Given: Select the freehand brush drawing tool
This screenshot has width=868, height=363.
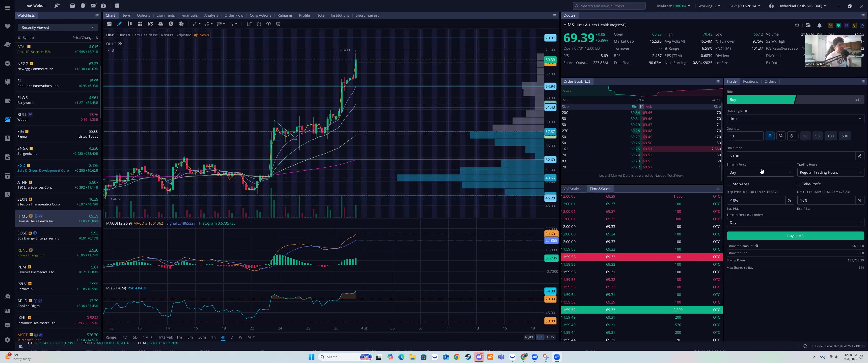Looking at the screenshot, I should [x=249, y=24].
